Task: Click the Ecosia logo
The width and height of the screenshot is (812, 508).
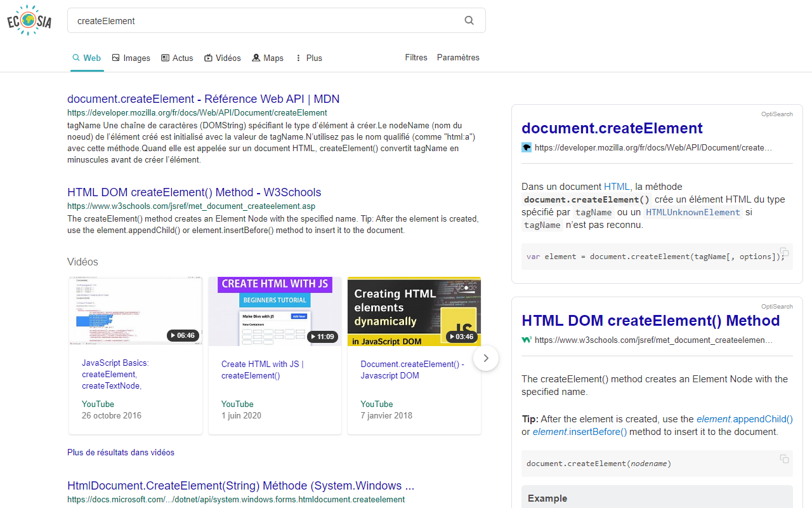Action: (x=29, y=20)
